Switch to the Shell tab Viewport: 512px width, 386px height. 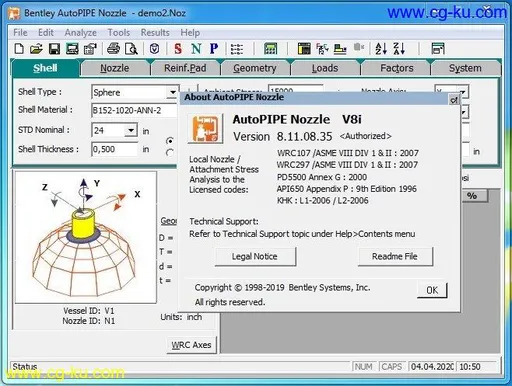[x=45, y=68]
